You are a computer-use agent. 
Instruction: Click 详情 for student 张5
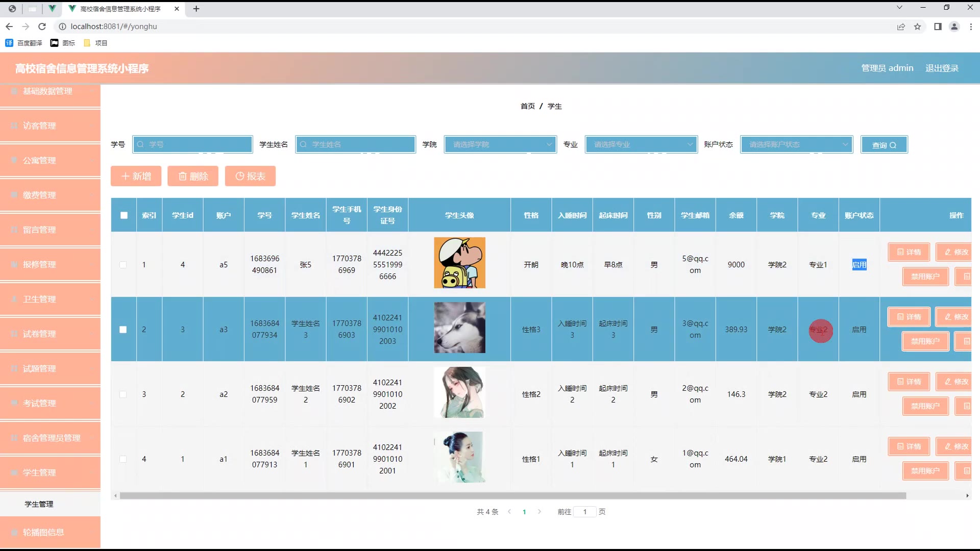909,252
